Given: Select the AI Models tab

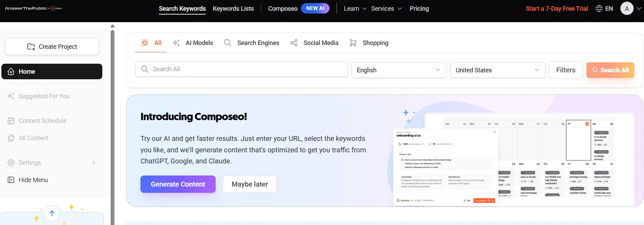Looking at the screenshot, I should point(193,43).
